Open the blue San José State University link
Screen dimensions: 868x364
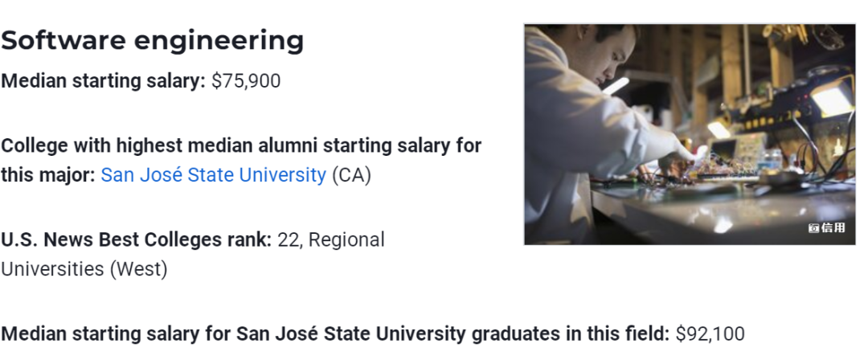point(213,175)
